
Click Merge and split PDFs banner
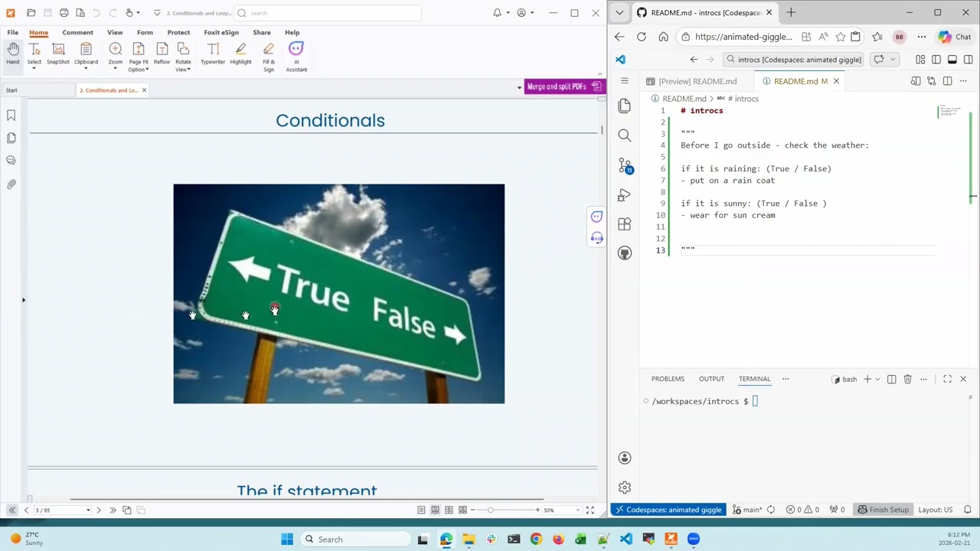point(565,86)
